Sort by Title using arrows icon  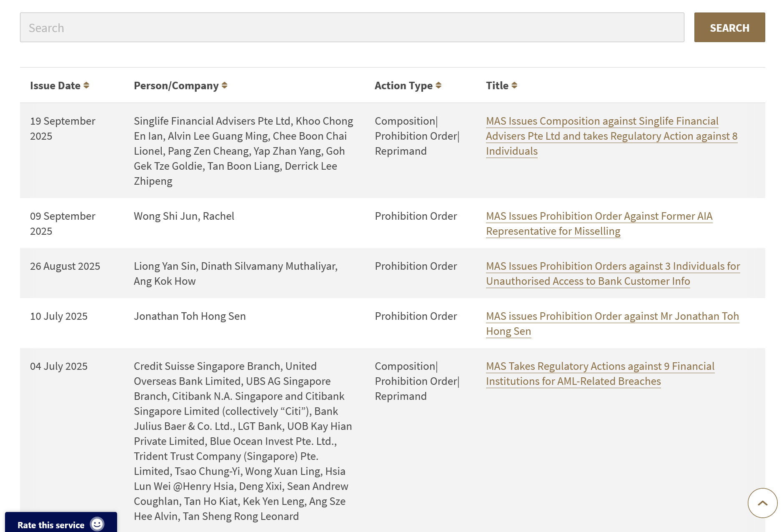click(514, 85)
